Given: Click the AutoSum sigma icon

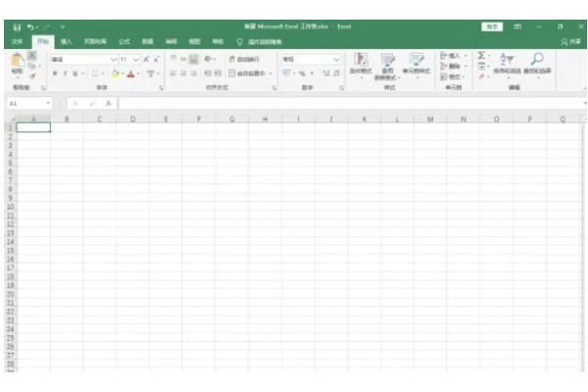Looking at the screenshot, I should [481, 56].
